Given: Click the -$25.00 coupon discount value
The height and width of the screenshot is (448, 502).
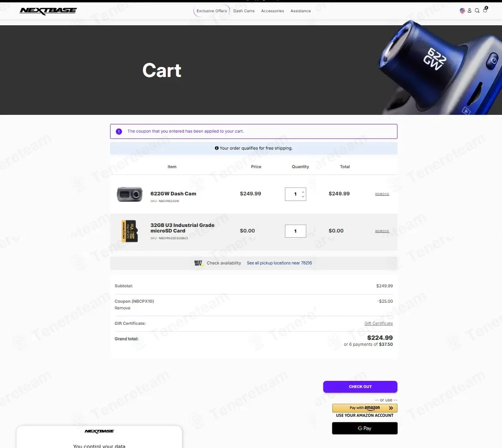Looking at the screenshot, I should tap(385, 301).
